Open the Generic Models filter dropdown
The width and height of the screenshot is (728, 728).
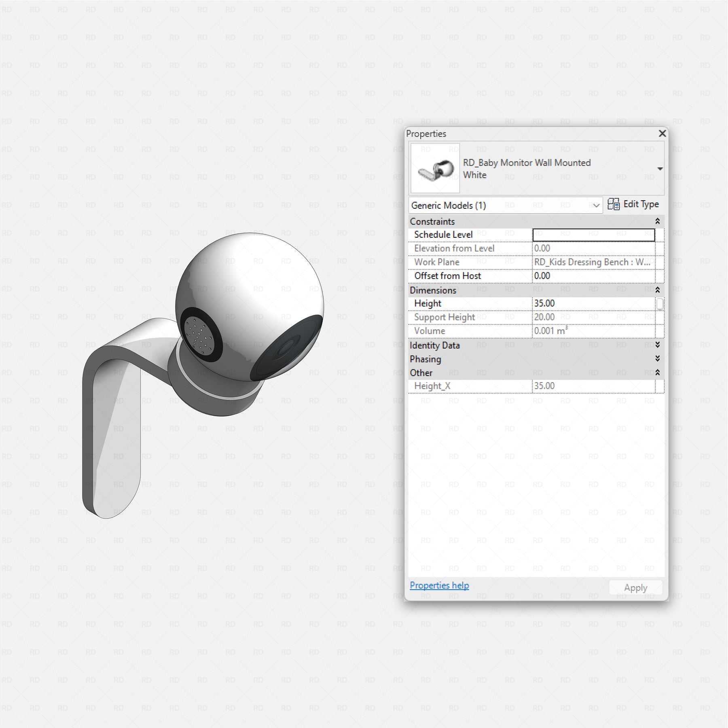point(596,205)
